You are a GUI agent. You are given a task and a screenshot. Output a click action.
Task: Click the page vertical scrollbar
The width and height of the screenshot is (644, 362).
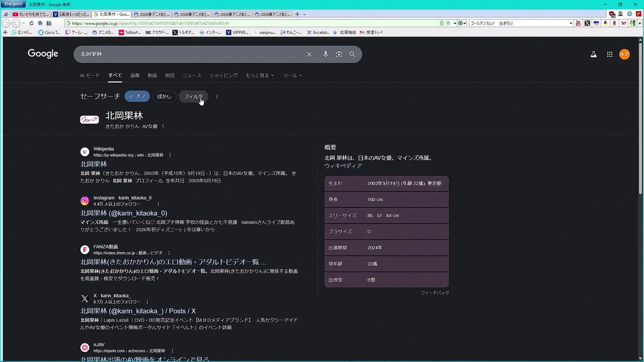(x=640, y=118)
